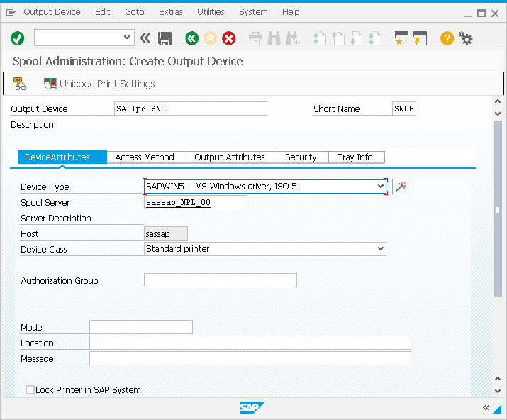The image size is (507, 420).
Task: Go to First Page icon
Action: tap(320, 38)
